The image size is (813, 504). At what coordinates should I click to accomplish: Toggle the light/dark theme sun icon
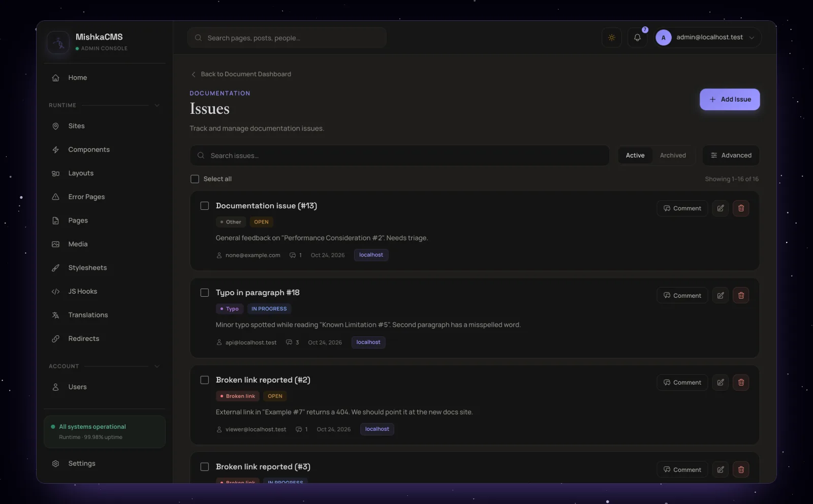click(612, 38)
